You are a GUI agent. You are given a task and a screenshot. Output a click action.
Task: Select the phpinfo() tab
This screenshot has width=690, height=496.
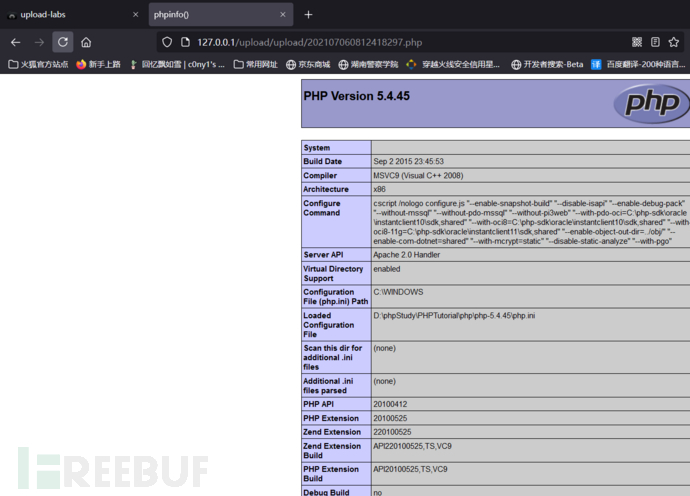221,15
